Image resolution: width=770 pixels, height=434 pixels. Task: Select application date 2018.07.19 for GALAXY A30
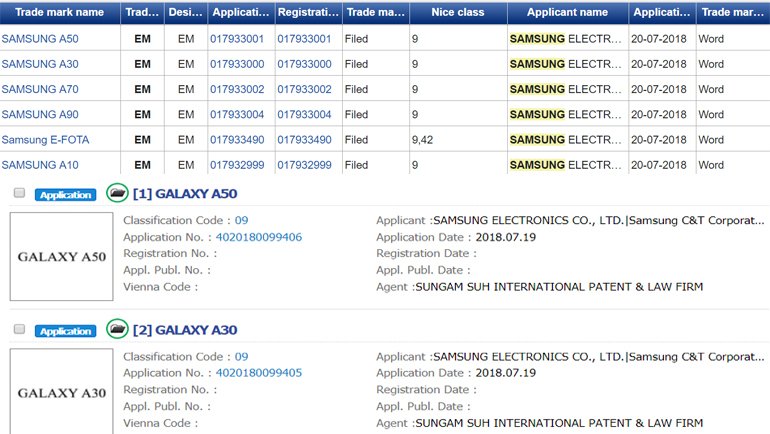(506, 373)
